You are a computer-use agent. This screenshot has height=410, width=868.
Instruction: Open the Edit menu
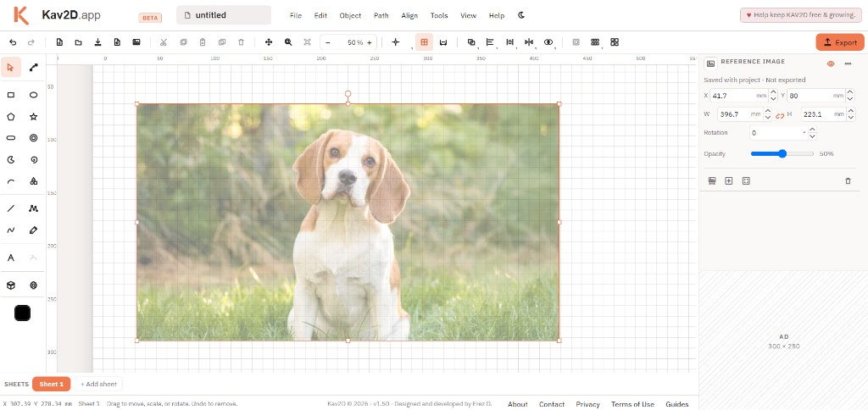320,15
